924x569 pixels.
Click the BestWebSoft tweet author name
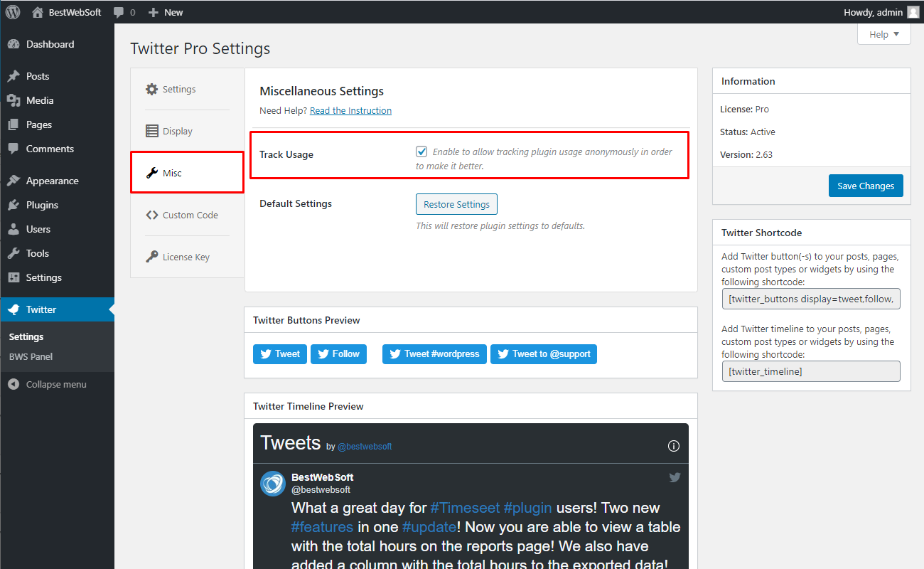point(322,477)
